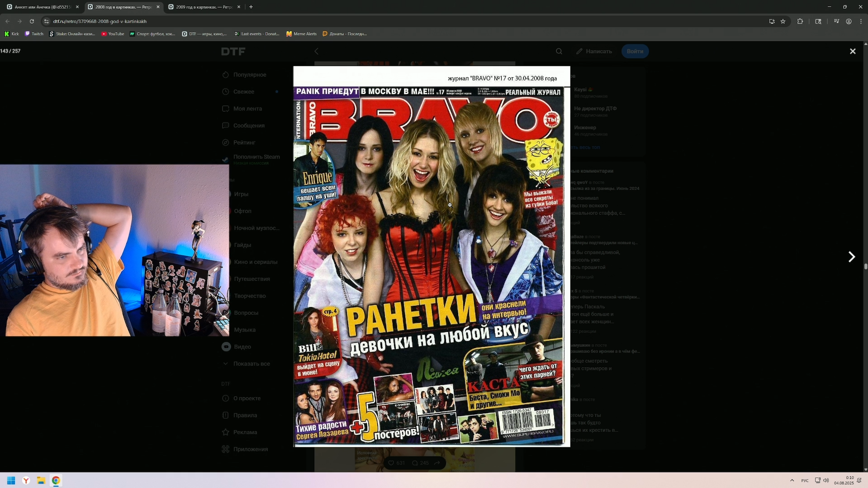The height and width of the screenshot is (488, 868).
Task: Close the image viewer with the X icon
Action: (x=853, y=52)
